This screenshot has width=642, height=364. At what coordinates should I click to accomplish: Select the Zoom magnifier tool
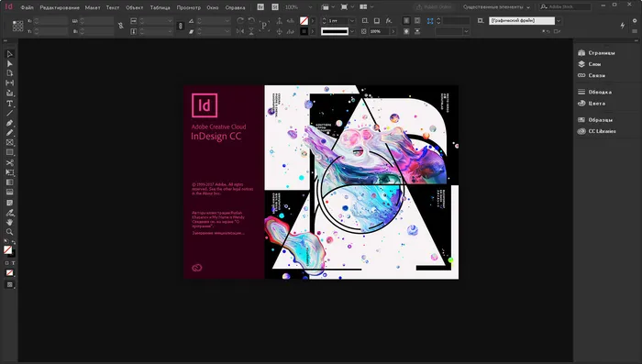(x=9, y=232)
